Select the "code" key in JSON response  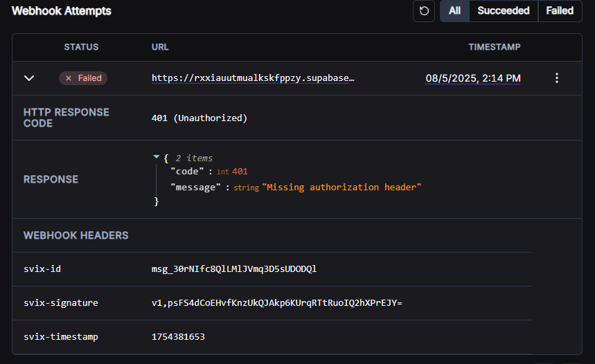pos(187,172)
